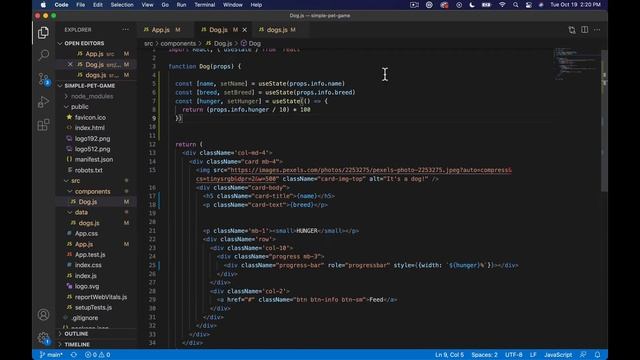Open editor more actions ellipsis
Viewport: 640px width, 360px height.
(x=597, y=30)
